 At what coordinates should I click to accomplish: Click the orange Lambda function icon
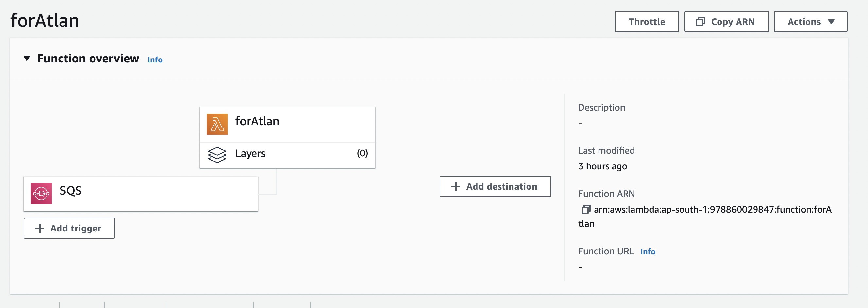tap(217, 124)
